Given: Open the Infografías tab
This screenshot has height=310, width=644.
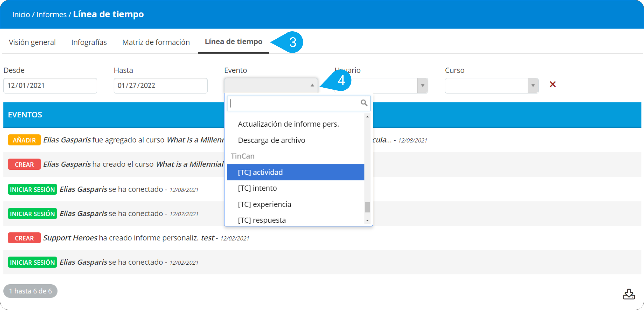Looking at the screenshot, I should 89,42.
